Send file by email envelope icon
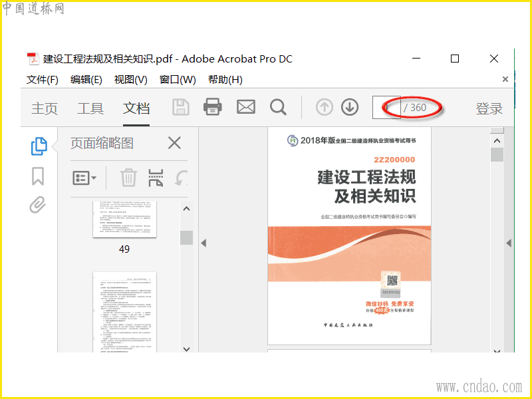 246,107
